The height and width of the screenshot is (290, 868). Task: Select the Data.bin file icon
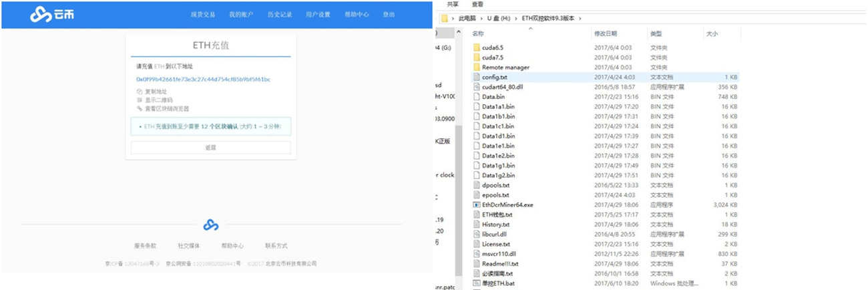pyautogui.click(x=476, y=97)
